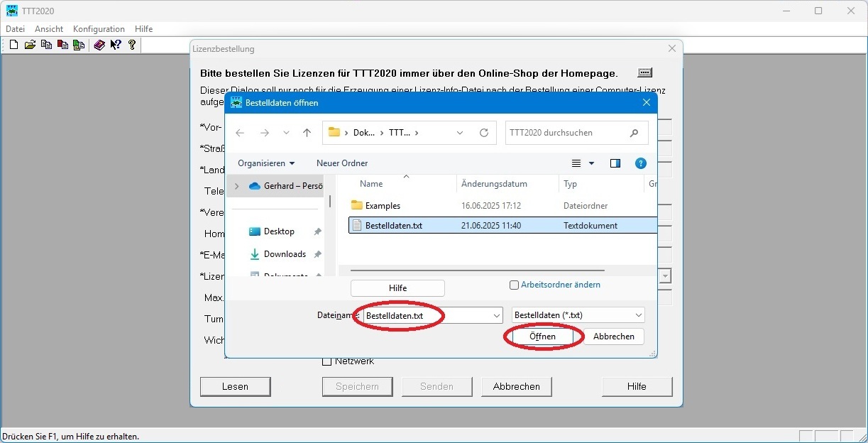
Task: Click the Öffnen button
Action: (x=543, y=337)
